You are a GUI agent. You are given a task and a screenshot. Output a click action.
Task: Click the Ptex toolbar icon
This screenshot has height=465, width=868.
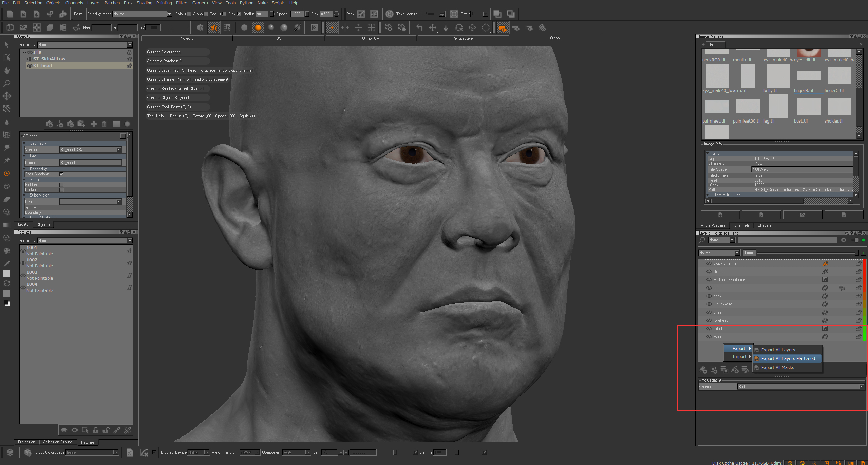pyautogui.click(x=361, y=14)
